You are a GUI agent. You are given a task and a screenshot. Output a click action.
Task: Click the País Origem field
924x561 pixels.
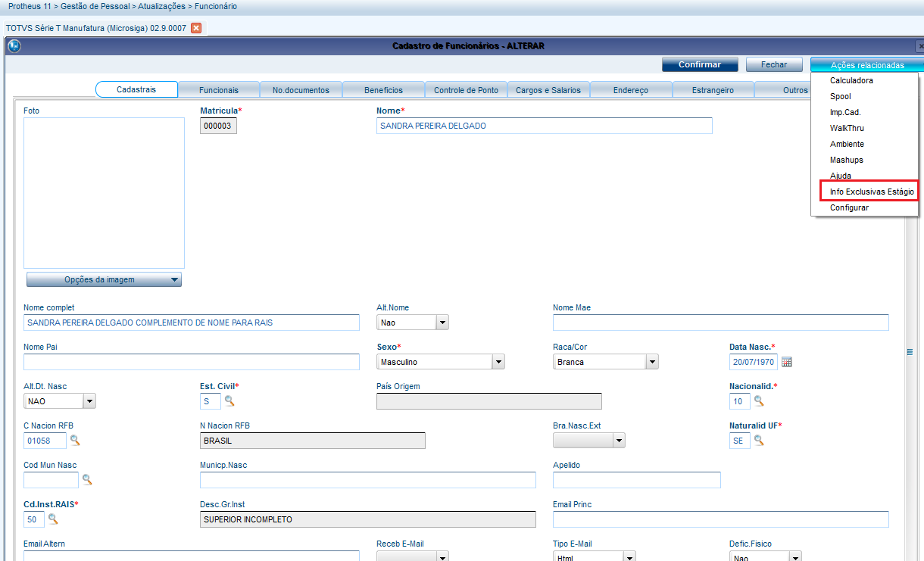pos(489,401)
